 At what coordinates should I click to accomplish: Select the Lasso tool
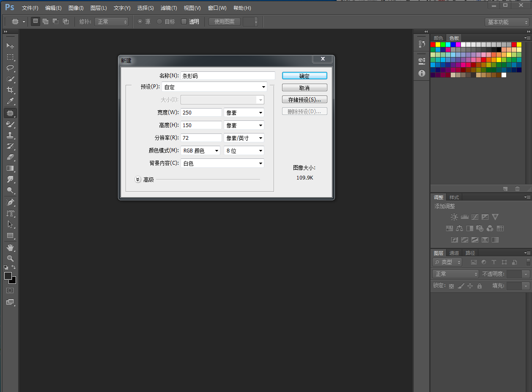pyautogui.click(x=10, y=68)
